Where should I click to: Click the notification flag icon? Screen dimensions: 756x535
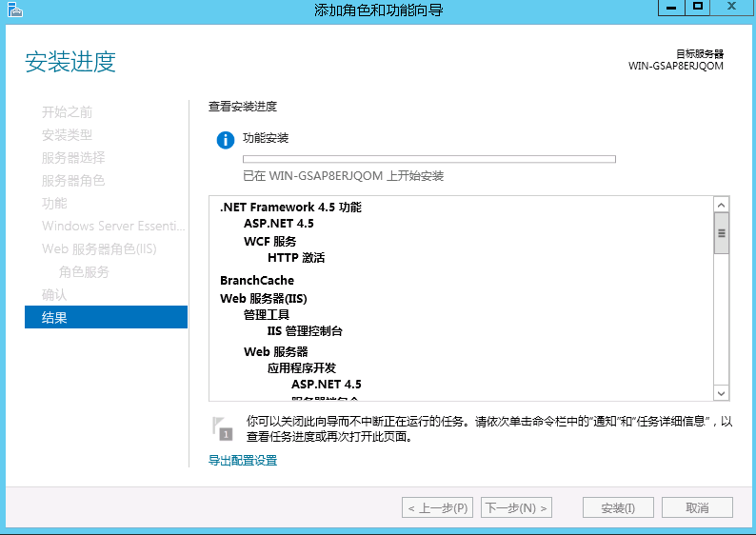point(224,427)
